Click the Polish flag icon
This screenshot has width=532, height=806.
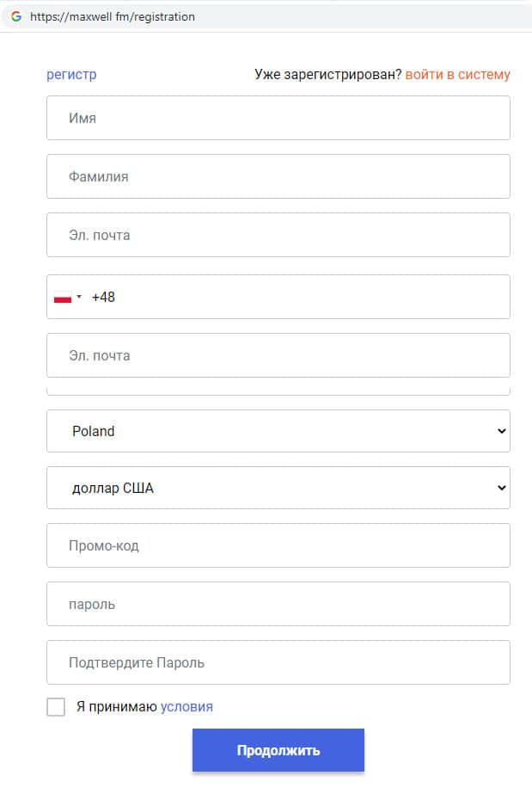click(63, 298)
